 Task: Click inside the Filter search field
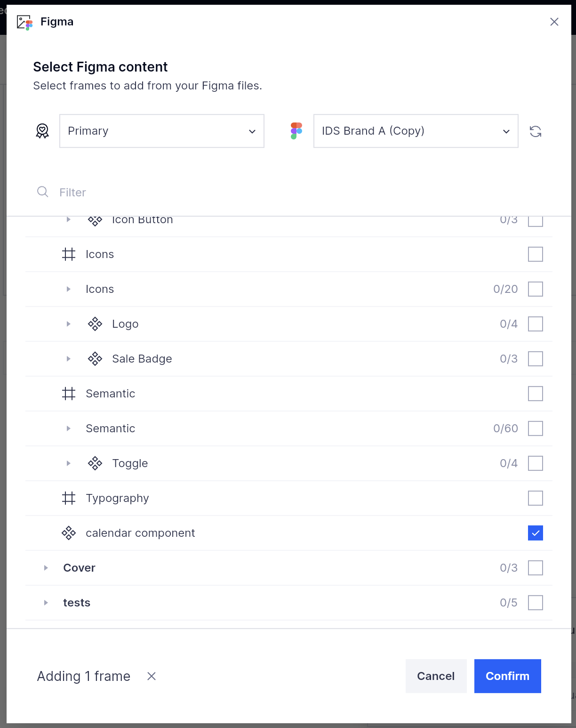tap(141, 192)
